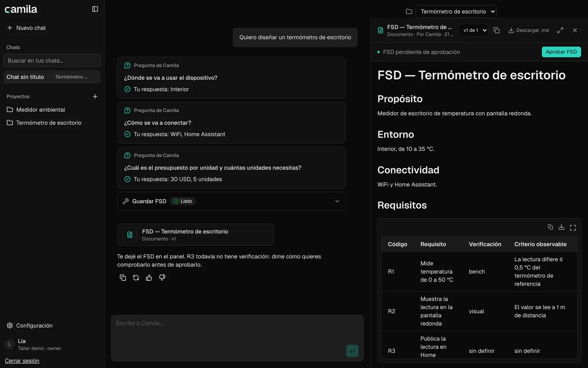
Task: Collapse the sidebar with the panel icon
Action: point(95,9)
